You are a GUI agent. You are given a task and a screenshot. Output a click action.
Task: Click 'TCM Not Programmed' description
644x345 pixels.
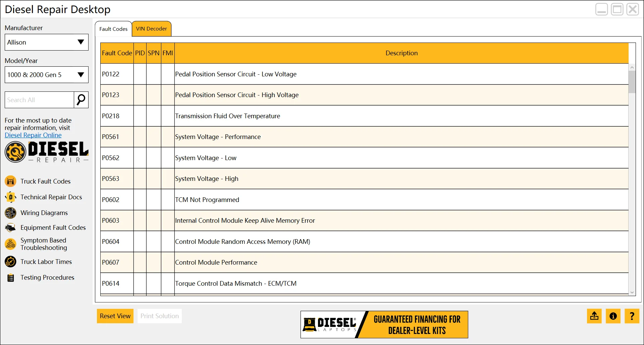[207, 200]
